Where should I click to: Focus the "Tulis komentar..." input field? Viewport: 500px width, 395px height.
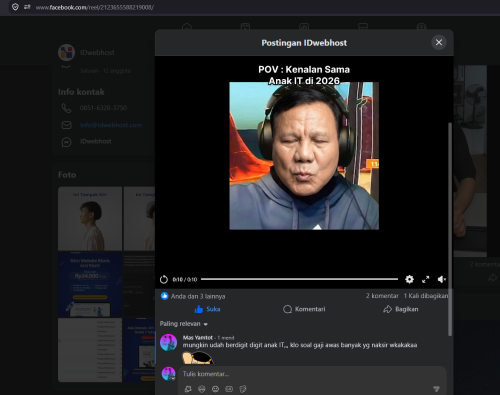[x=312, y=374]
